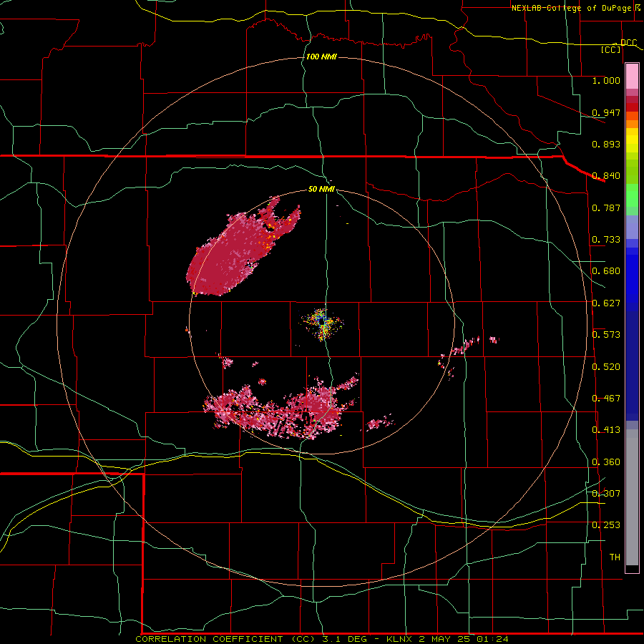Click the 0.467 scale value
The image size is (644, 644).
click(606, 398)
